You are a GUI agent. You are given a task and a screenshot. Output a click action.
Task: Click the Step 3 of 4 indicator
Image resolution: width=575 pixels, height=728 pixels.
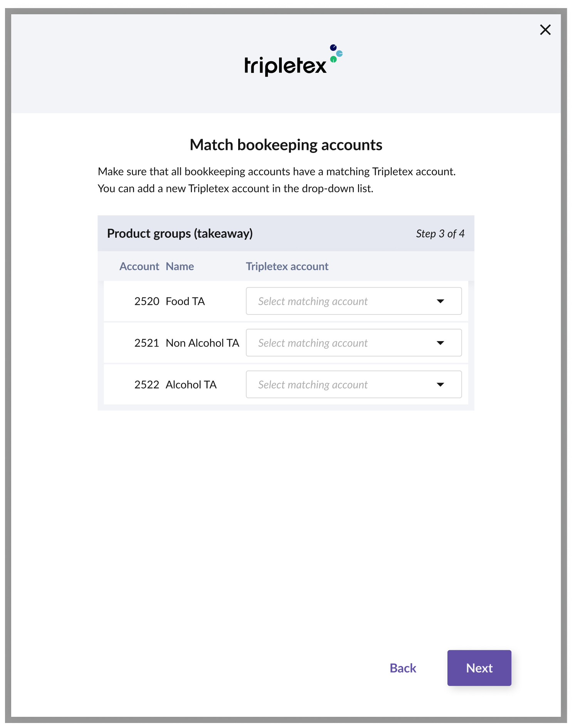(440, 234)
